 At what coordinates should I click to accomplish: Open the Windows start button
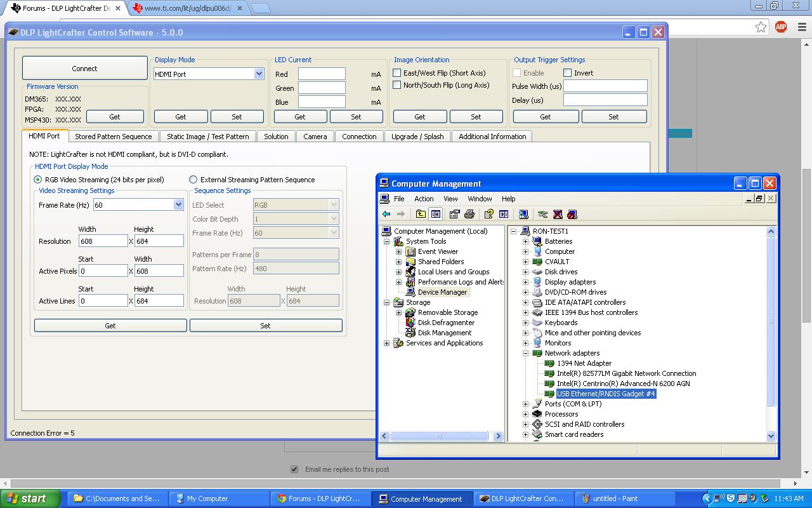[30, 498]
